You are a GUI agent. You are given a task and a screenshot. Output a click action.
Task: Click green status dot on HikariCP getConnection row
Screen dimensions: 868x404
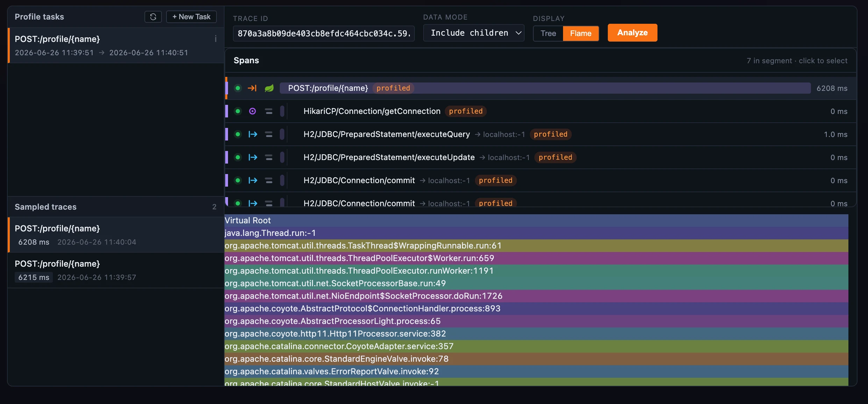pos(238,111)
